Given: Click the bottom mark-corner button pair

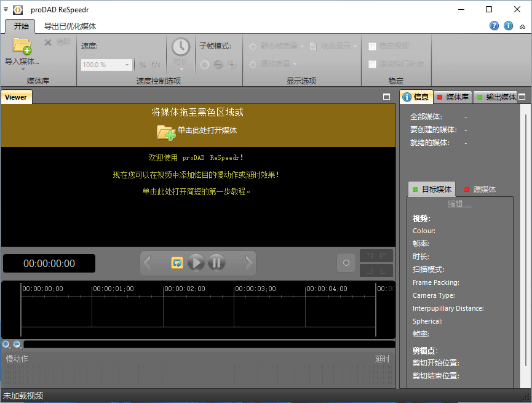Looking at the screenshot, I should [x=376, y=271].
